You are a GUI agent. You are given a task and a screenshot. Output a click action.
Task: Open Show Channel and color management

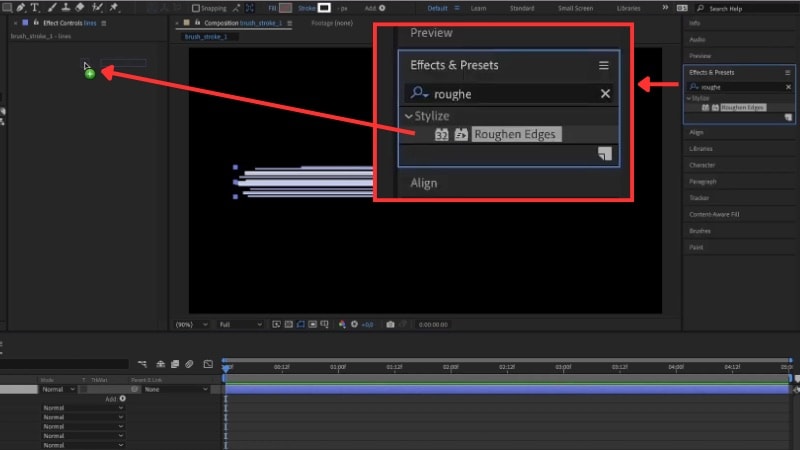pyautogui.click(x=342, y=324)
